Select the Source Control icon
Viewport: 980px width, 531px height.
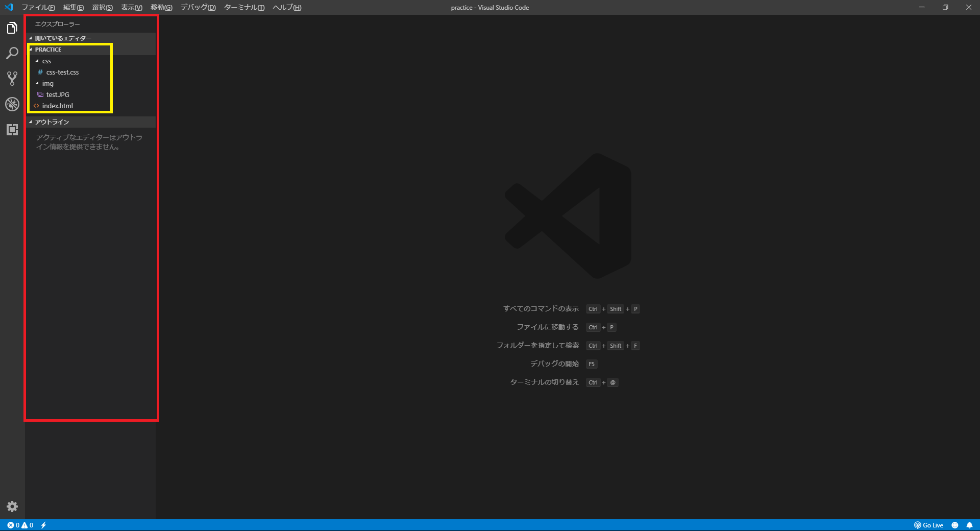point(12,78)
